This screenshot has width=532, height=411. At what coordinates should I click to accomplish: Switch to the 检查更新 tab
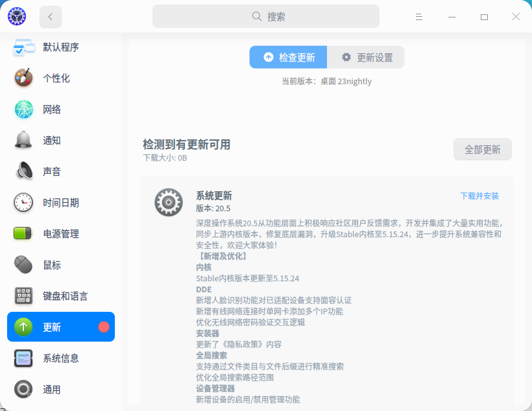pyautogui.click(x=287, y=57)
